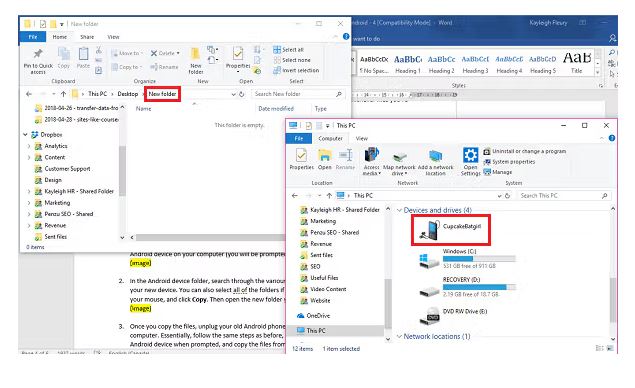
Task: Click Desktop in the breadcrumb path
Action: pyautogui.click(x=128, y=94)
